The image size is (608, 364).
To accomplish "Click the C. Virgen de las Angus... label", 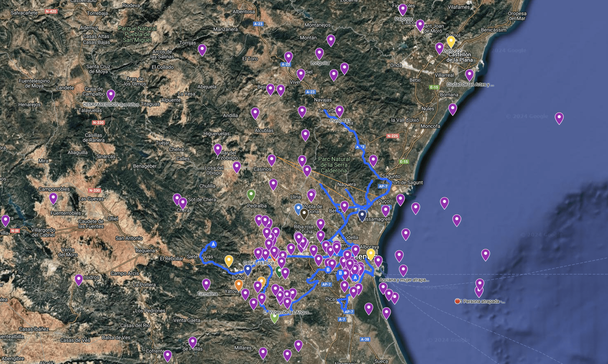I will [288, 312].
